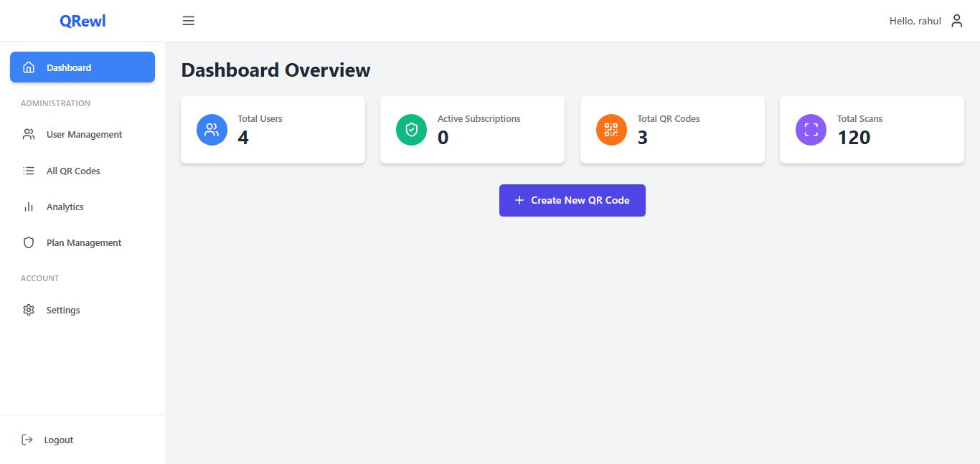The image size is (980, 464).
Task: Click the user profile icon
Action: (x=956, y=21)
